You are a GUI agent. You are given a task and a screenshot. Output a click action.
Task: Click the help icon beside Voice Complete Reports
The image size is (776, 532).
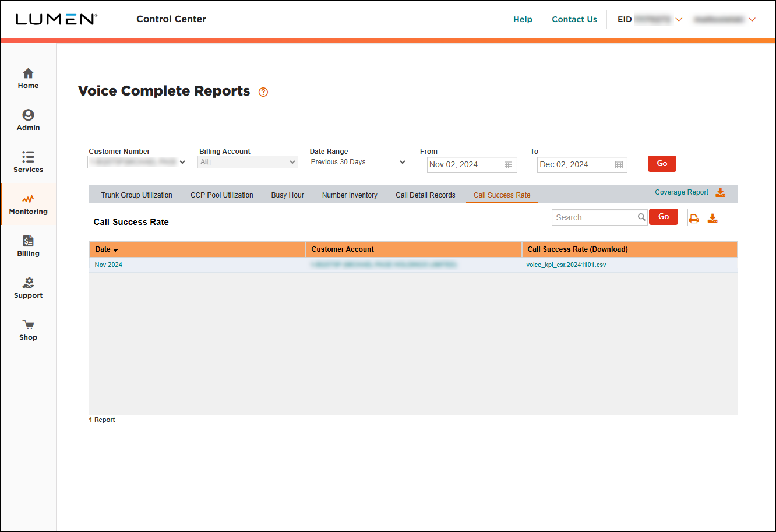[x=263, y=92]
